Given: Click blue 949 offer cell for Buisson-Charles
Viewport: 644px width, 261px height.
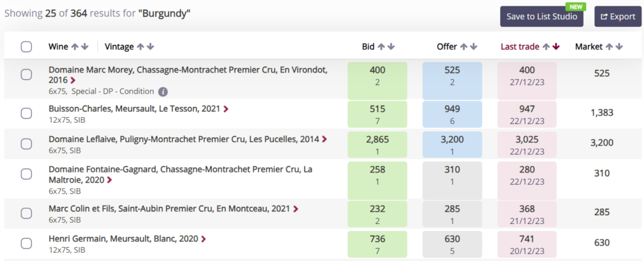Looking at the screenshot, I should 452,113.
